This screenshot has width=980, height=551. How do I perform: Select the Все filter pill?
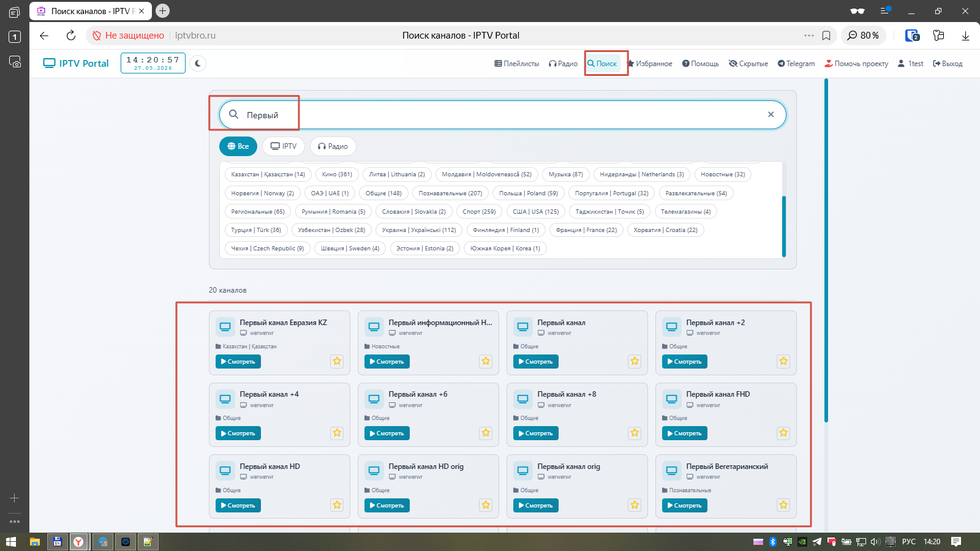pos(238,146)
